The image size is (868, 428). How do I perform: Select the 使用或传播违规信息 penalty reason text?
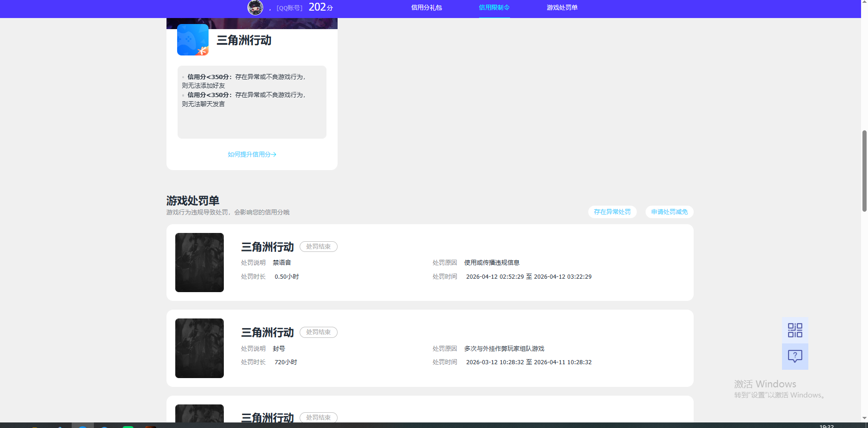click(x=492, y=263)
